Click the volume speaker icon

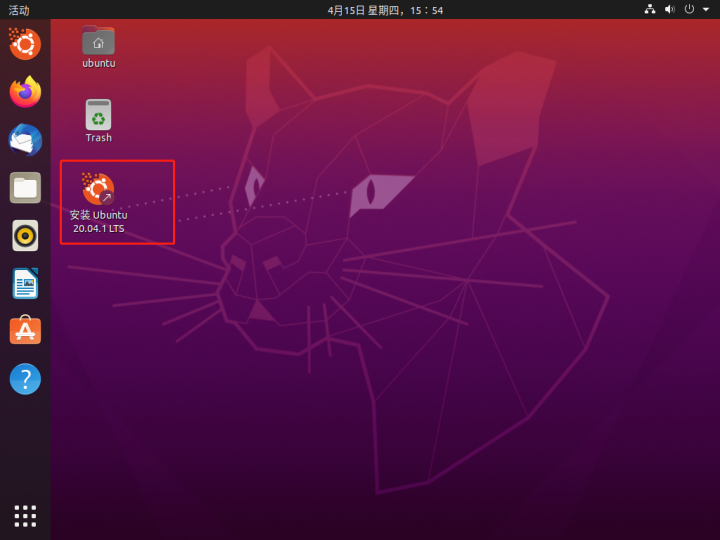pyautogui.click(x=669, y=9)
